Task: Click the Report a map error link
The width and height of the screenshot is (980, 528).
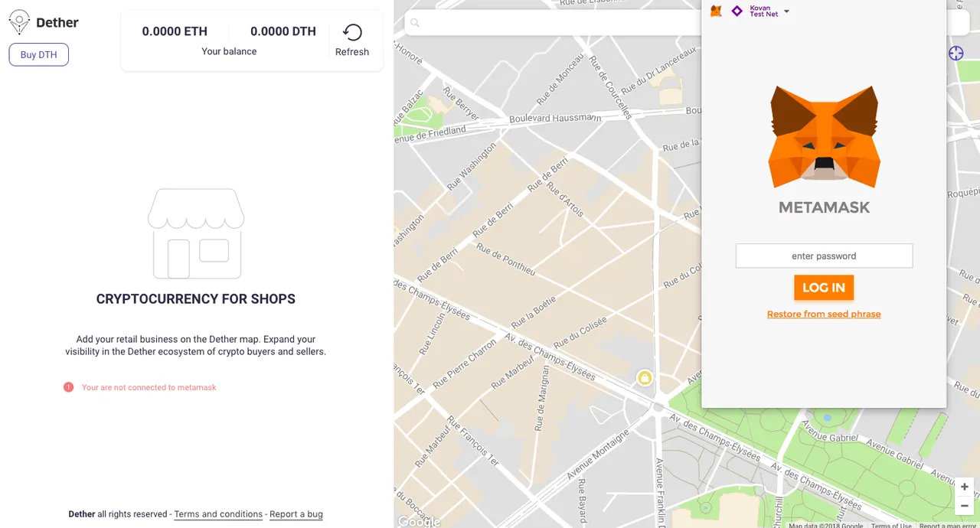Action: tap(948, 525)
